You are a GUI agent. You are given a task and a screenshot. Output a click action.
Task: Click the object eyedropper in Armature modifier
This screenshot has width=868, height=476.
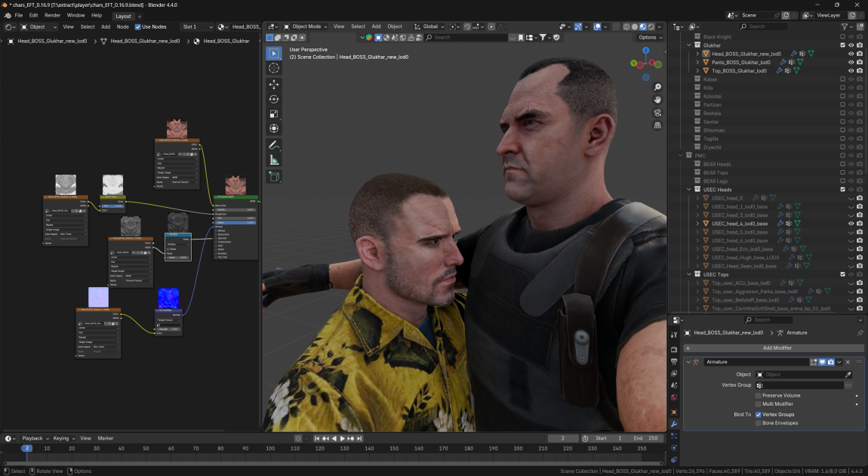click(x=848, y=375)
